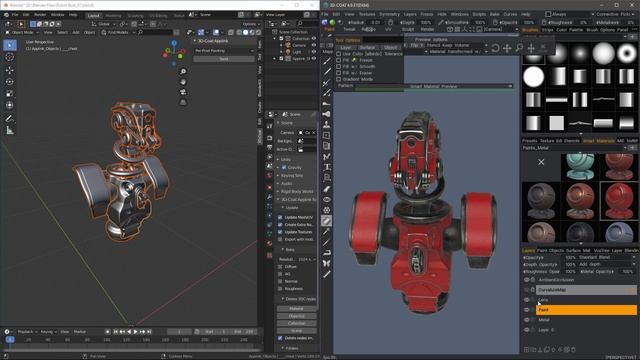Open Add menu in Blender viewport header

point(76,32)
